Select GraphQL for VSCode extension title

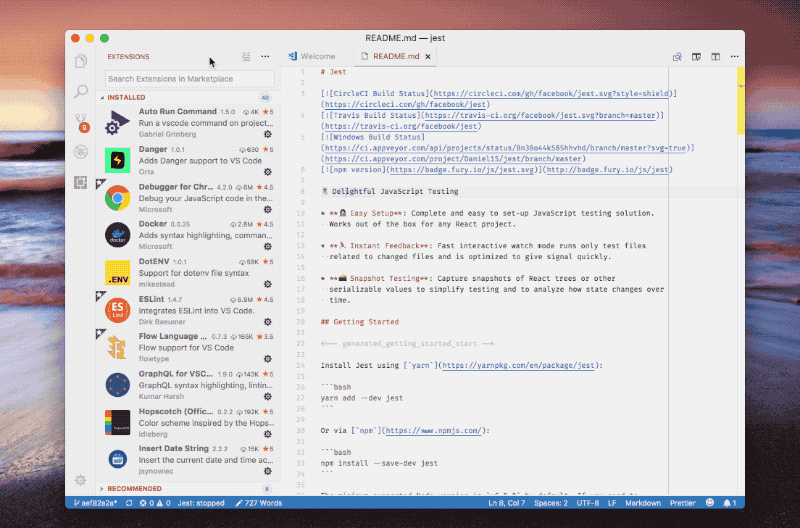pyautogui.click(x=176, y=373)
